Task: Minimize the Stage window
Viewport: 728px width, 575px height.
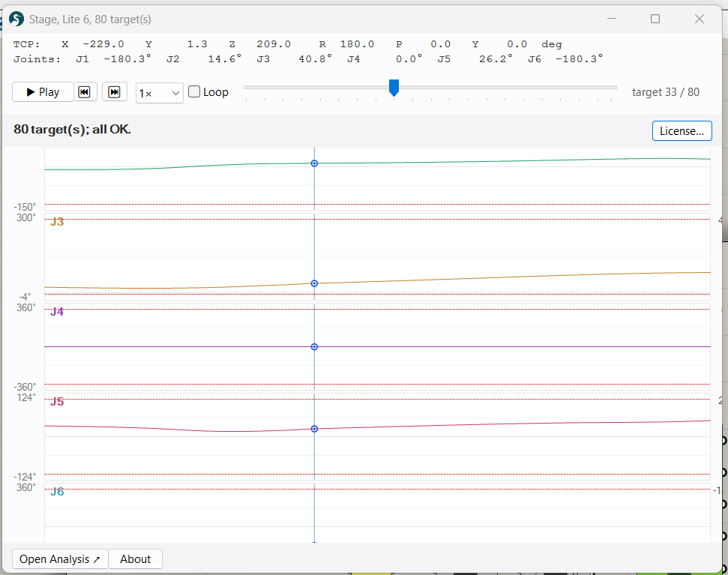Action: click(612, 19)
